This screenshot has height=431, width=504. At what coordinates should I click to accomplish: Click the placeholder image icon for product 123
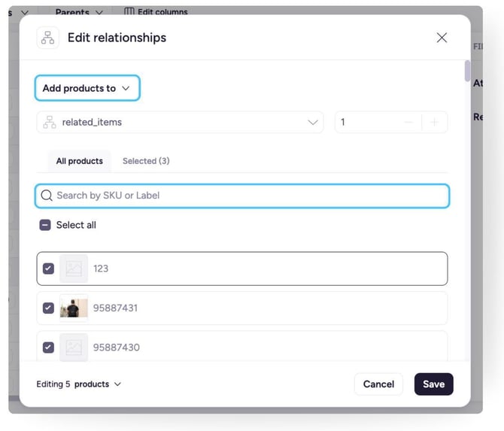74,269
